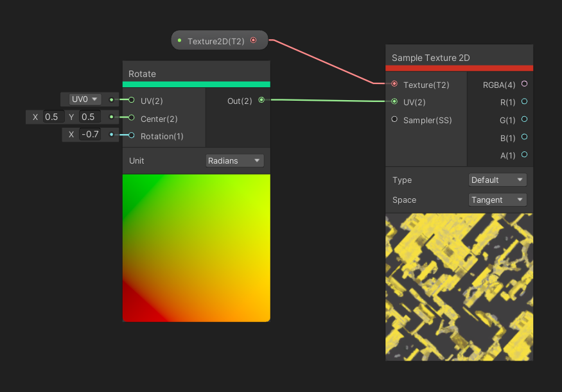Open the Space dropdown showing Tangent
The image size is (562, 392).
pyautogui.click(x=498, y=200)
